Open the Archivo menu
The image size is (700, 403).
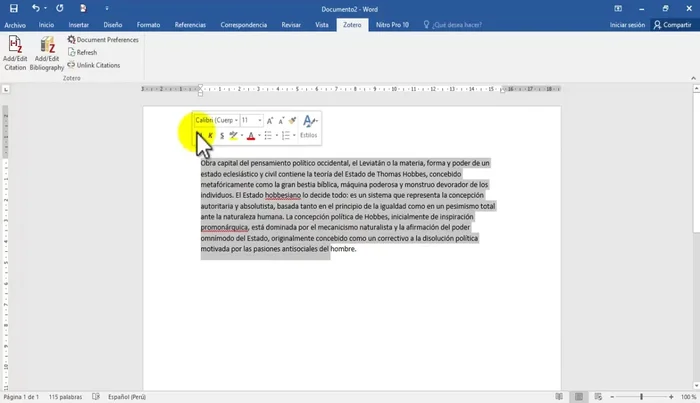[15, 25]
